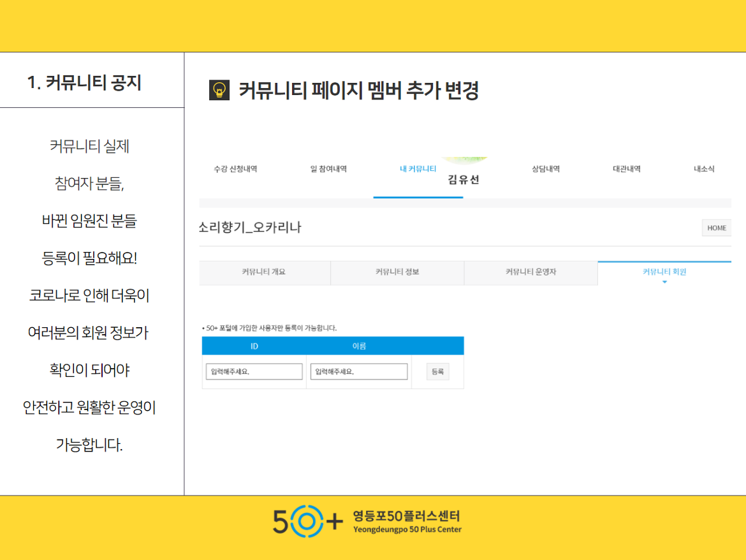
Task: Switch to the 커뮤니티 개요 tab
Action: point(264,272)
